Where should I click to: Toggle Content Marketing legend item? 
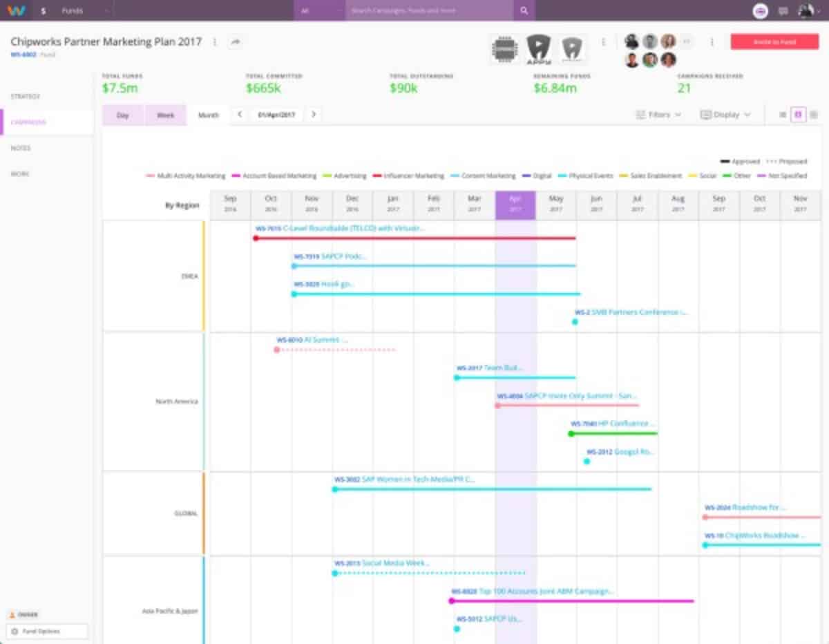[x=483, y=176]
